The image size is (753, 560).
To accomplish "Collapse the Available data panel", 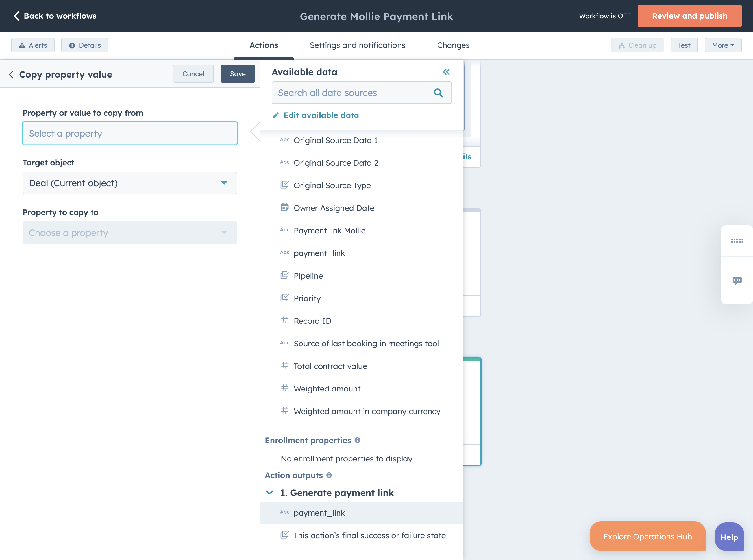I will (x=446, y=72).
